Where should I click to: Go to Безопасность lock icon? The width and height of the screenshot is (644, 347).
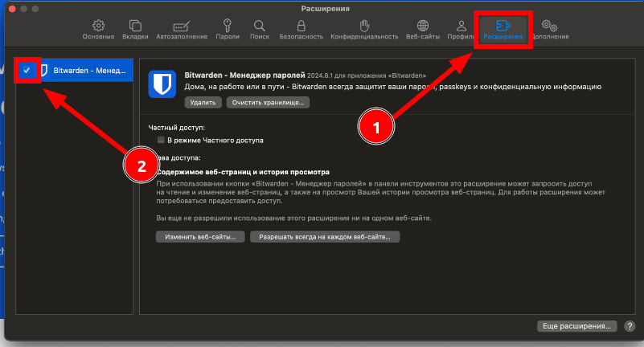[301, 30]
